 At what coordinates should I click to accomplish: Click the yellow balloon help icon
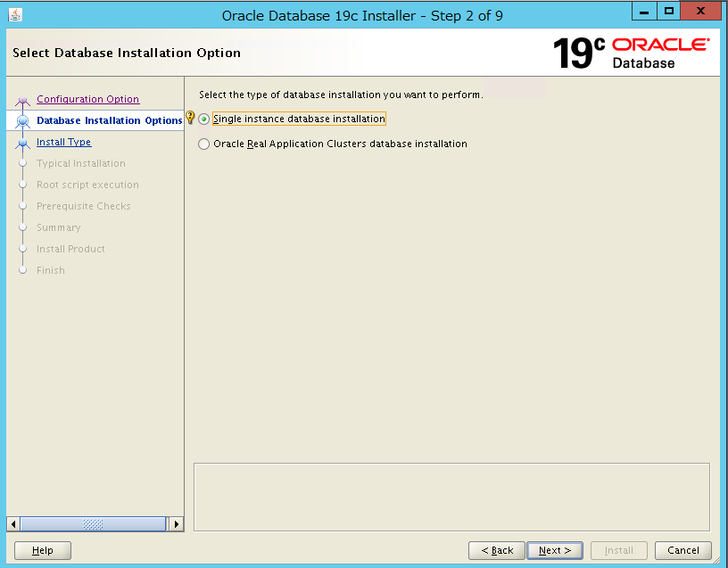click(190, 117)
